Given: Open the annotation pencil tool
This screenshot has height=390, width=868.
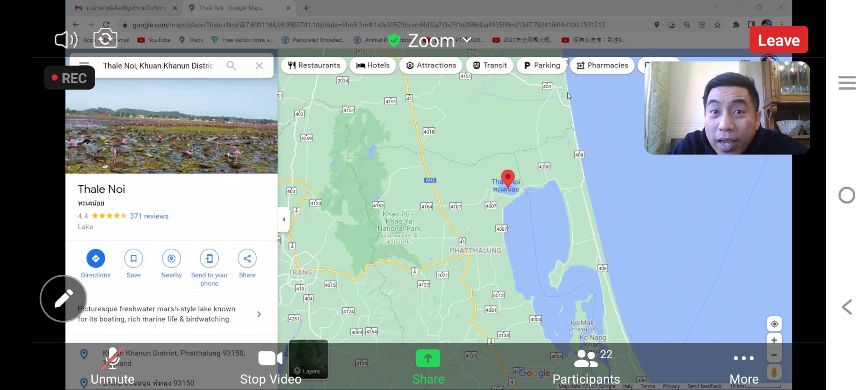Looking at the screenshot, I should [x=63, y=299].
